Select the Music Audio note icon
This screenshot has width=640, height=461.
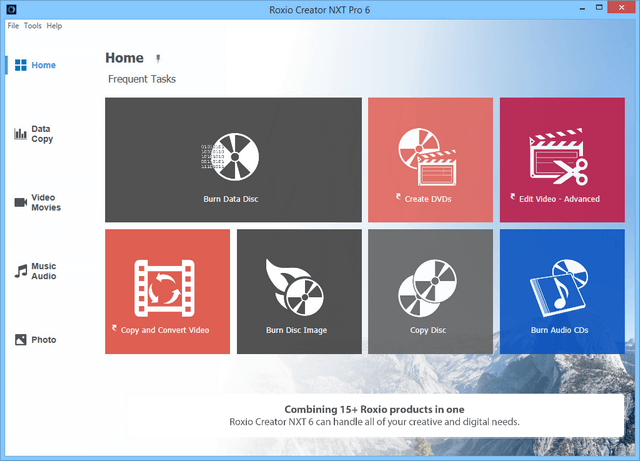click(x=20, y=271)
